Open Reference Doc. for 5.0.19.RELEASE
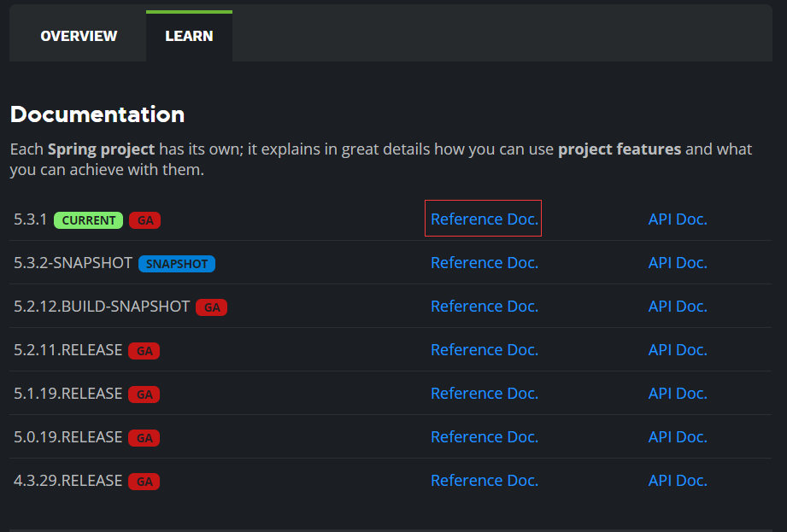This screenshot has height=532, width=787. coord(484,436)
